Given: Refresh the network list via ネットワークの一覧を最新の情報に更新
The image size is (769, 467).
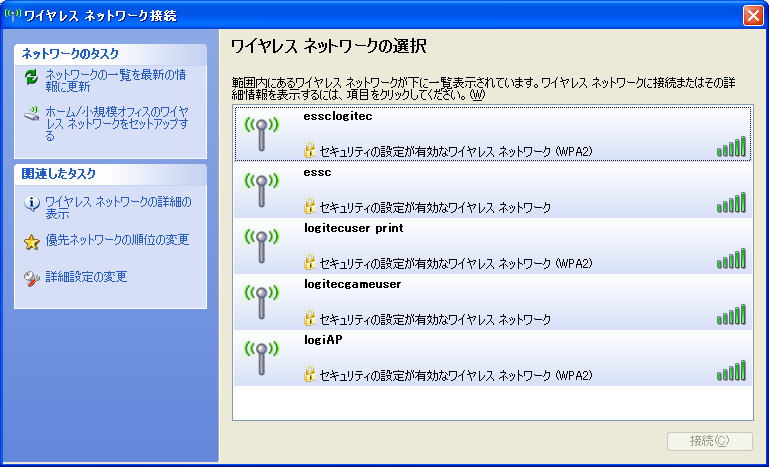Looking at the screenshot, I should (x=116, y=81).
